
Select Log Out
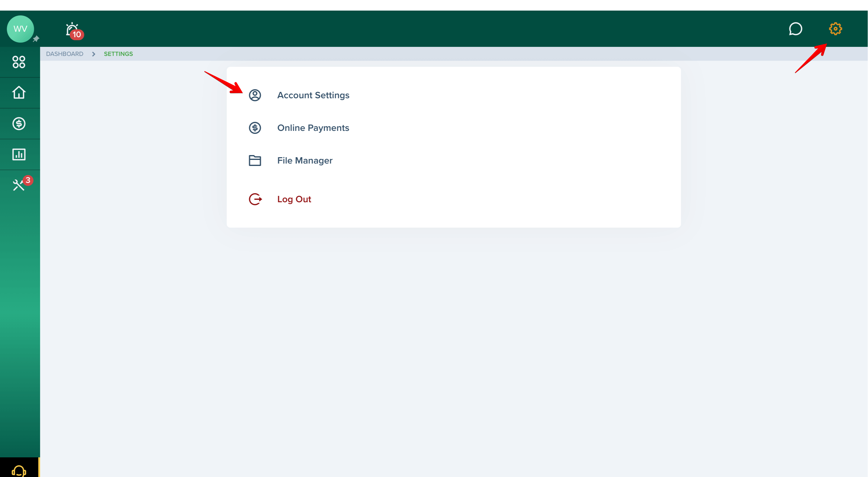(x=294, y=199)
